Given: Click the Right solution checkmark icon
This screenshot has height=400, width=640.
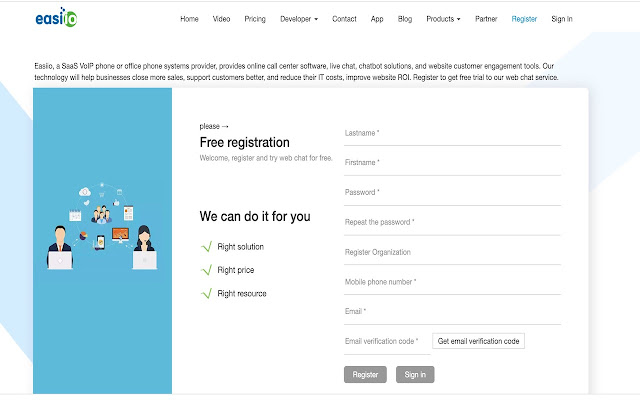Looking at the screenshot, I should (207, 246).
